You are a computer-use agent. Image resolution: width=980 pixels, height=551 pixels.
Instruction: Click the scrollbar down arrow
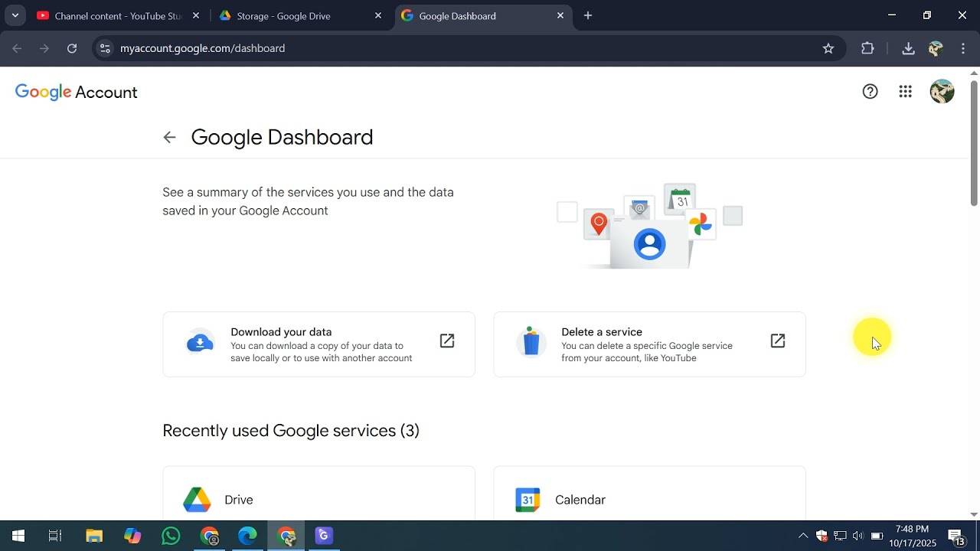click(974, 515)
